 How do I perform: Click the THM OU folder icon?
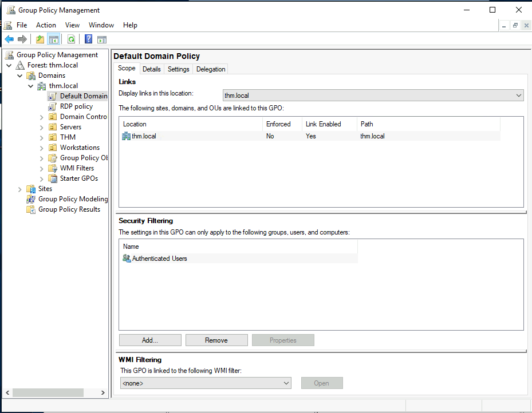[x=53, y=137]
